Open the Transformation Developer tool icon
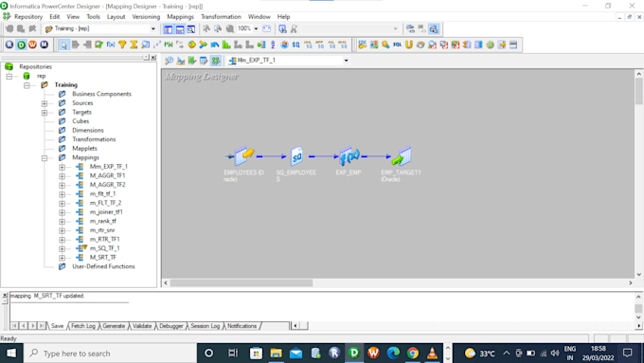 point(192,61)
